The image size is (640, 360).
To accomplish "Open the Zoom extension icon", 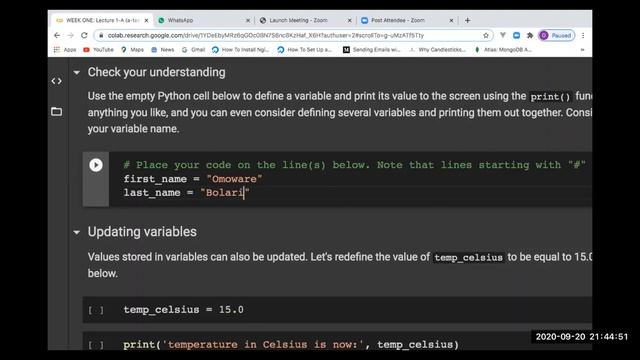I will [516, 36].
